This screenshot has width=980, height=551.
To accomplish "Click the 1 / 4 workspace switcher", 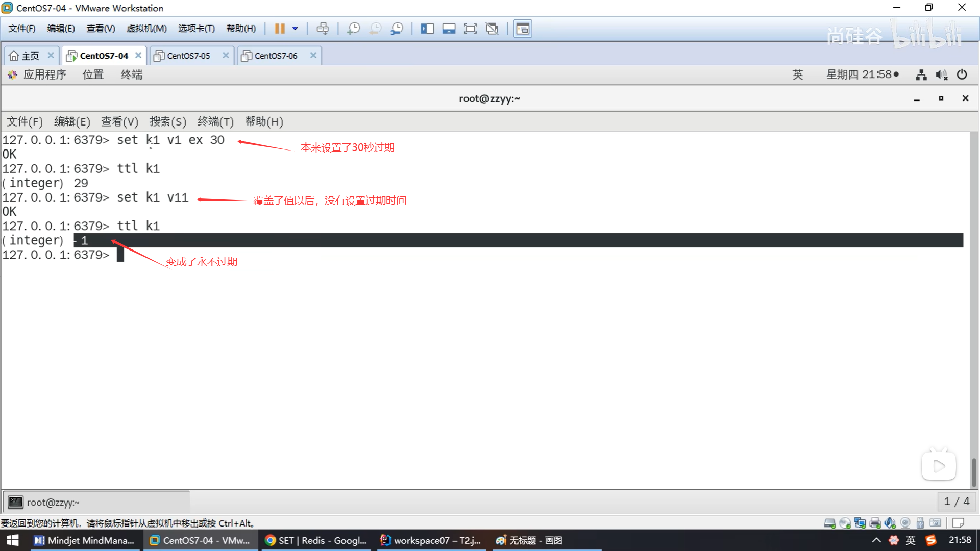I will (957, 502).
